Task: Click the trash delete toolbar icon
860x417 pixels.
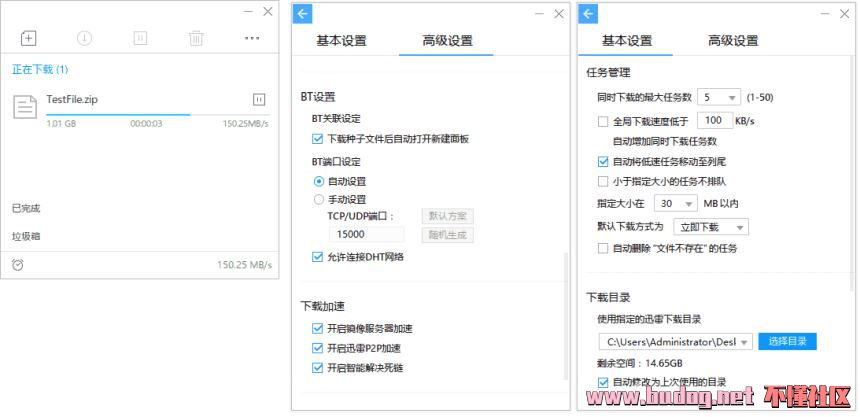Action: 196,38
